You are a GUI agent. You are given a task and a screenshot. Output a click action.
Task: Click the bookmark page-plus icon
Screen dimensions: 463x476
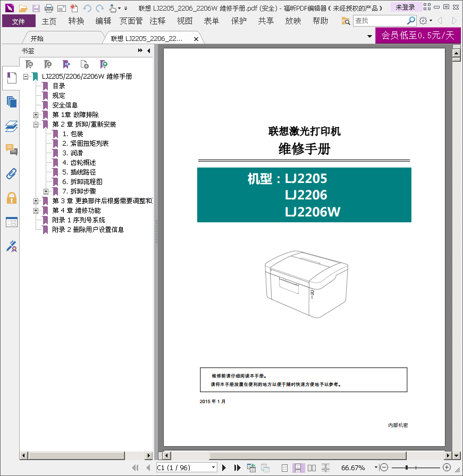[85, 64]
